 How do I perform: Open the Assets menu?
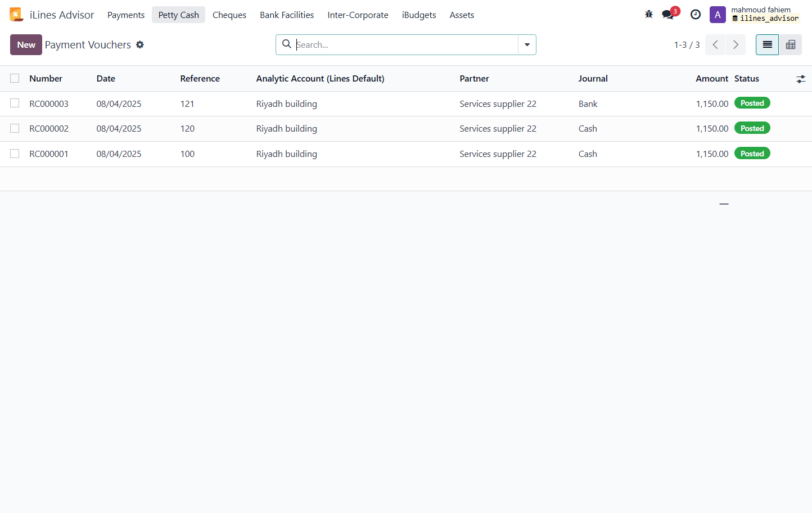pyautogui.click(x=462, y=15)
